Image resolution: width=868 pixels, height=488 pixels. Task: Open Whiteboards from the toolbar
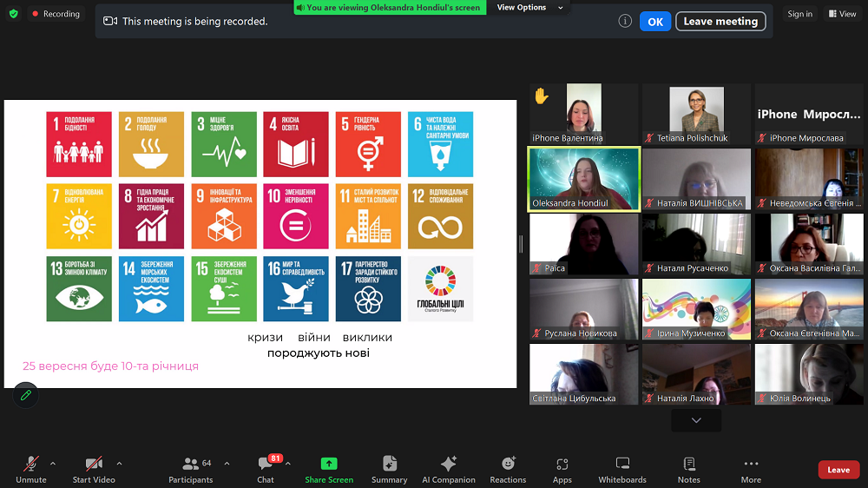[x=622, y=469]
